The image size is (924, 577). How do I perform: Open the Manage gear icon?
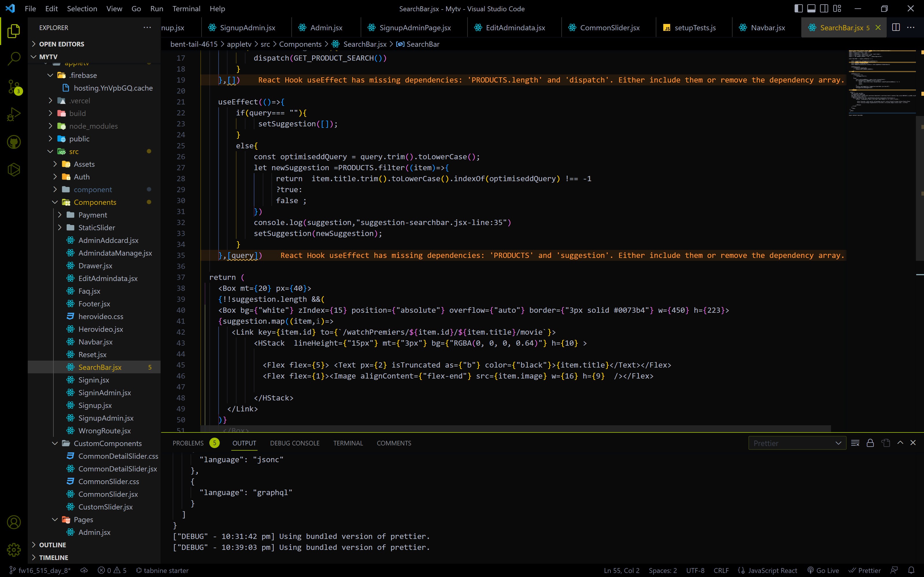tap(14, 550)
